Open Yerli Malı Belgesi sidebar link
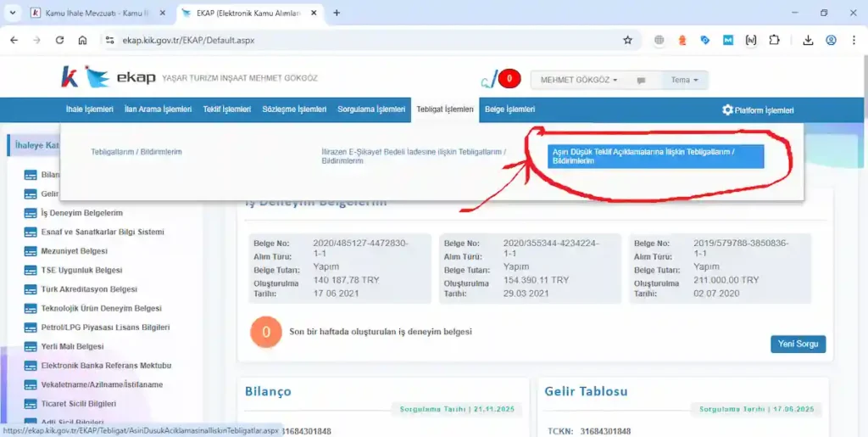This screenshot has height=437, width=868. click(73, 347)
